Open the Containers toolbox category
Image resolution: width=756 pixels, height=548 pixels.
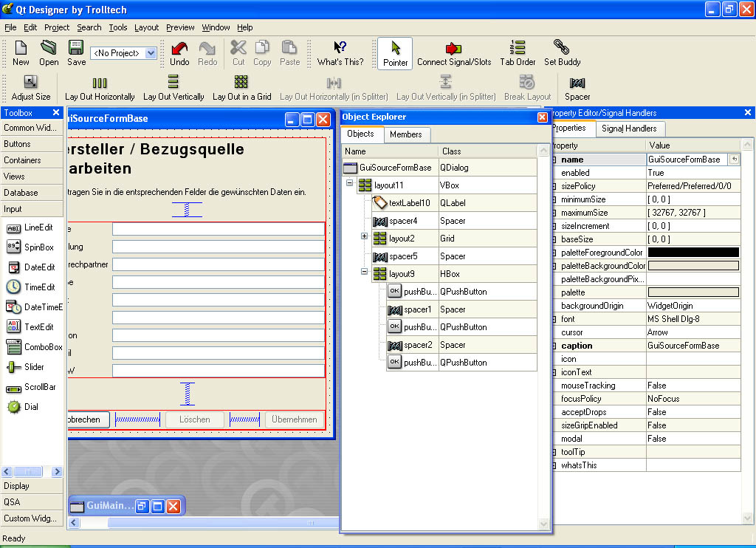click(x=32, y=160)
